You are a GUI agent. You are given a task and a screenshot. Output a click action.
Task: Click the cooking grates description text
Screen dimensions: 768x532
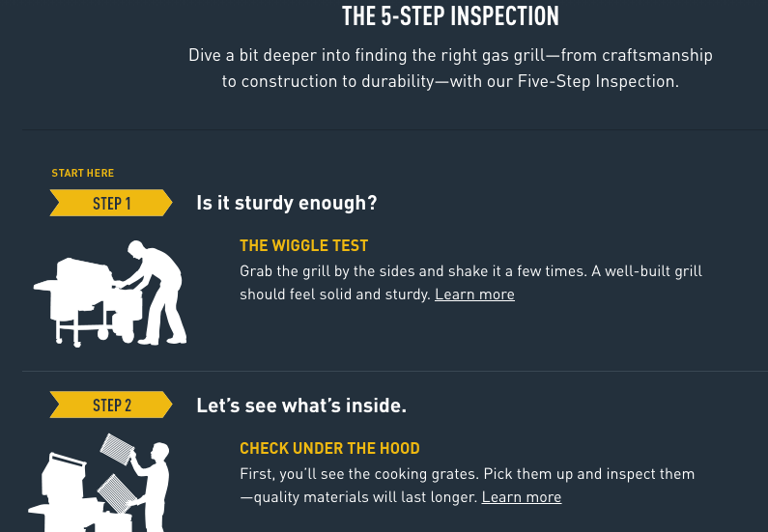click(x=467, y=485)
